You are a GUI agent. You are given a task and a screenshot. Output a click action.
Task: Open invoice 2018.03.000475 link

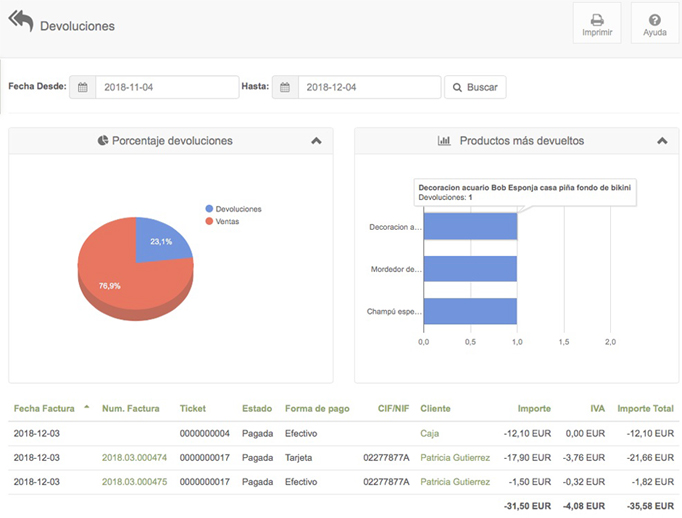click(133, 481)
